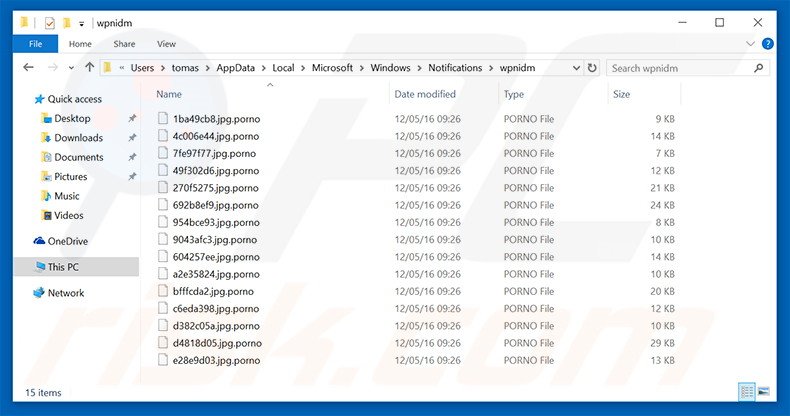The width and height of the screenshot is (790, 416).
Task: Click the Properties quick access toolbar icon
Action: tap(49, 23)
